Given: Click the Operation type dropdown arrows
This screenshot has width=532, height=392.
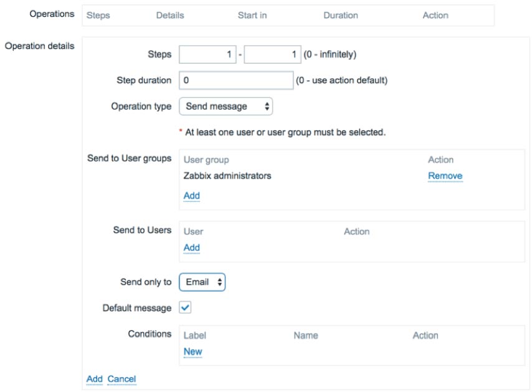Looking at the screenshot, I should pyautogui.click(x=267, y=107).
